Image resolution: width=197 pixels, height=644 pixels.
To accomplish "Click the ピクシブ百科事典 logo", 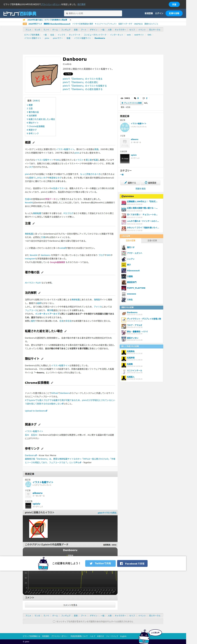I will pos(20,14).
